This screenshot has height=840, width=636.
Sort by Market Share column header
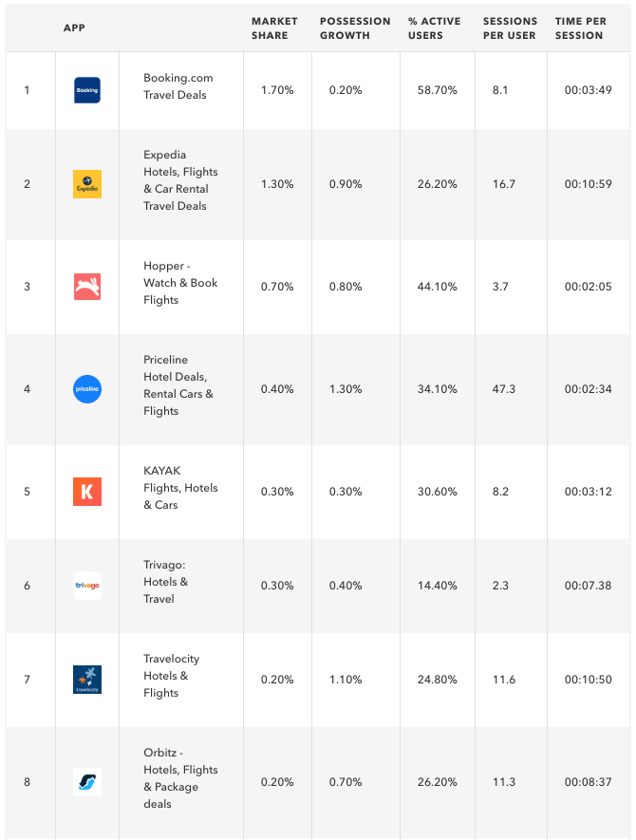pyautogui.click(x=274, y=28)
